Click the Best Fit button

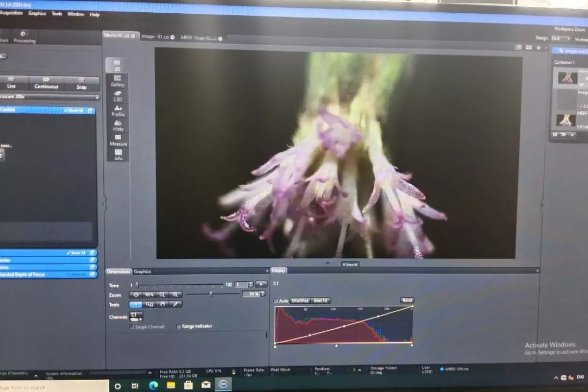pos(321,301)
